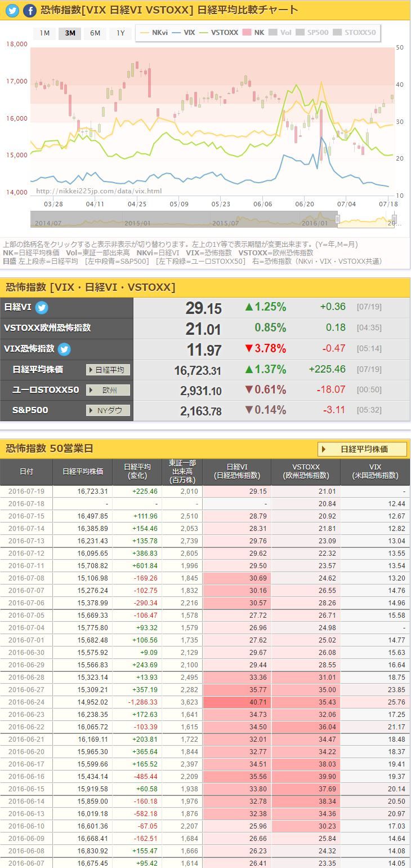Toggle the NK candlestick series in the legend
Screen dimensions: 411x868
pos(253,33)
